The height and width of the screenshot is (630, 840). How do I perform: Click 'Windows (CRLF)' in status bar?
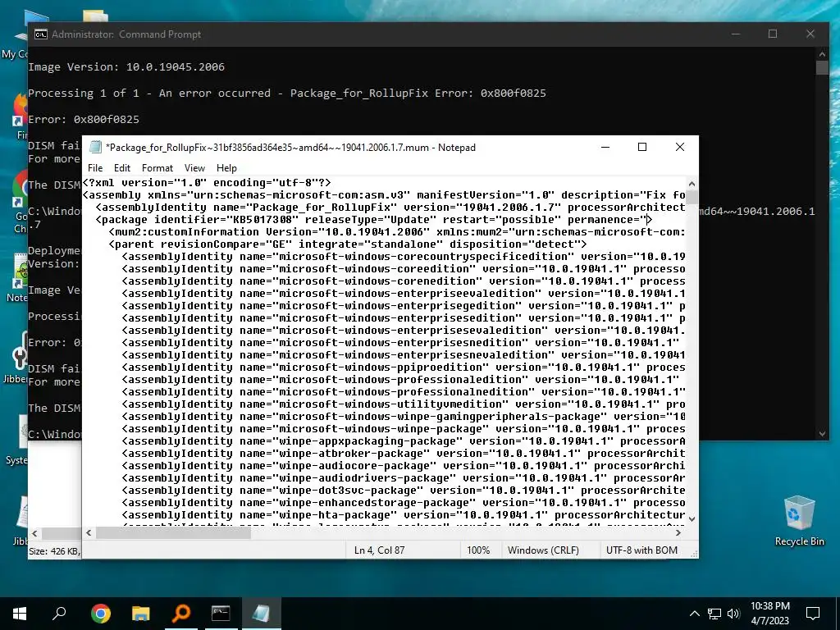tap(543, 550)
